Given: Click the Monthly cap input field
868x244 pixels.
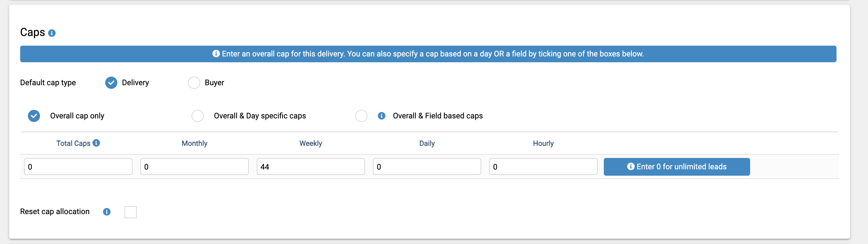Looking at the screenshot, I should (194, 167).
